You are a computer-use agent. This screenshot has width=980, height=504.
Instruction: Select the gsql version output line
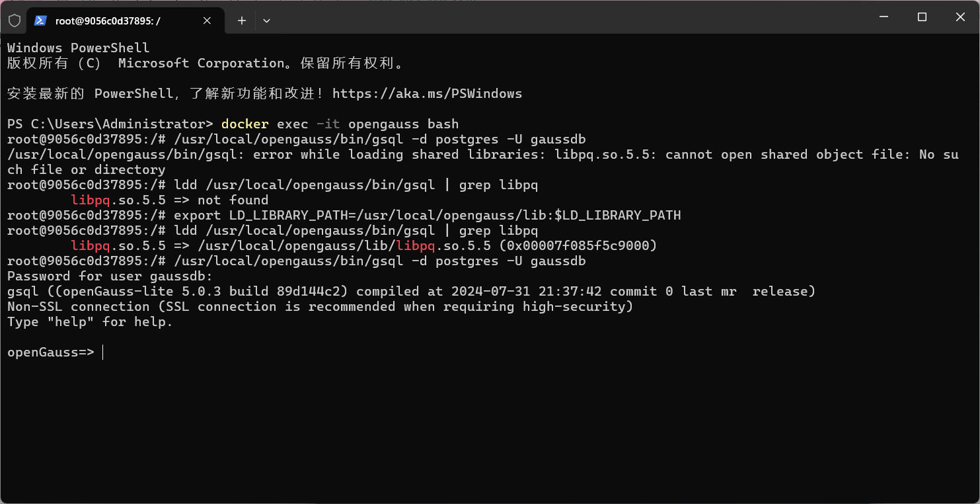point(410,291)
